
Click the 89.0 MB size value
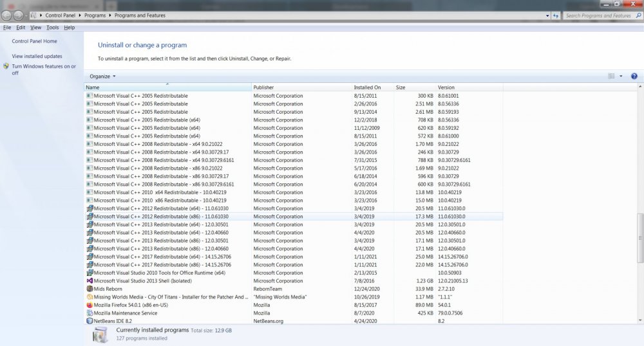click(424, 305)
